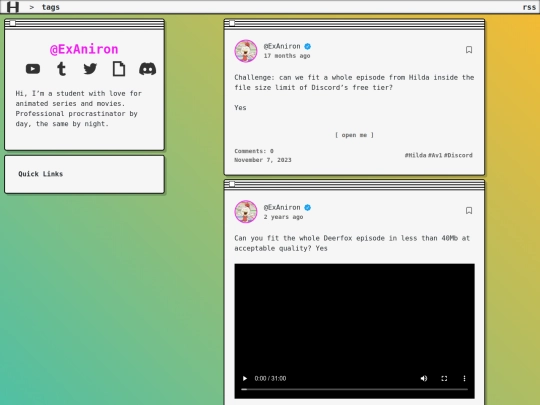The width and height of the screenshot is (540, 405).
Task: Mute the video volume
Action: (x=424, y=378)
